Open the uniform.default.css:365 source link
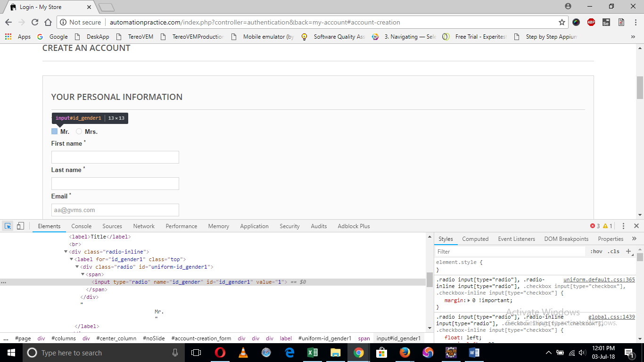The width and height of the screenshot is (644, 362). 599,280
